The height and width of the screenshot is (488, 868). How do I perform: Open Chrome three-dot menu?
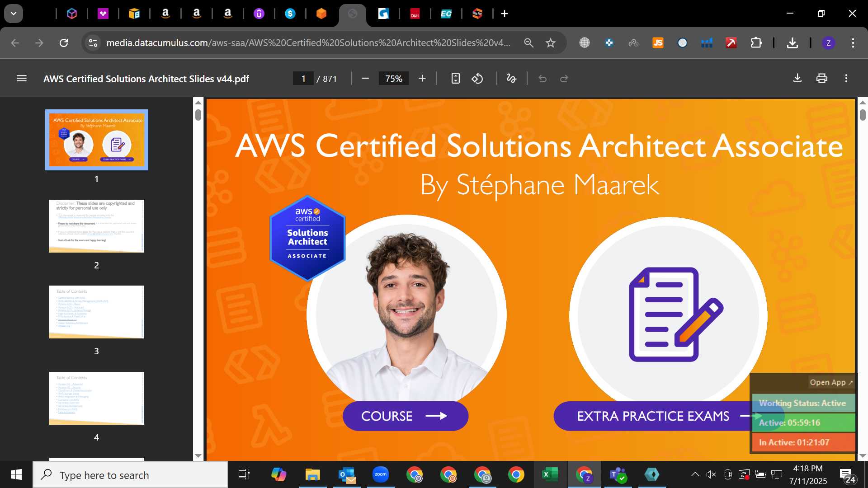coord(853,43)
